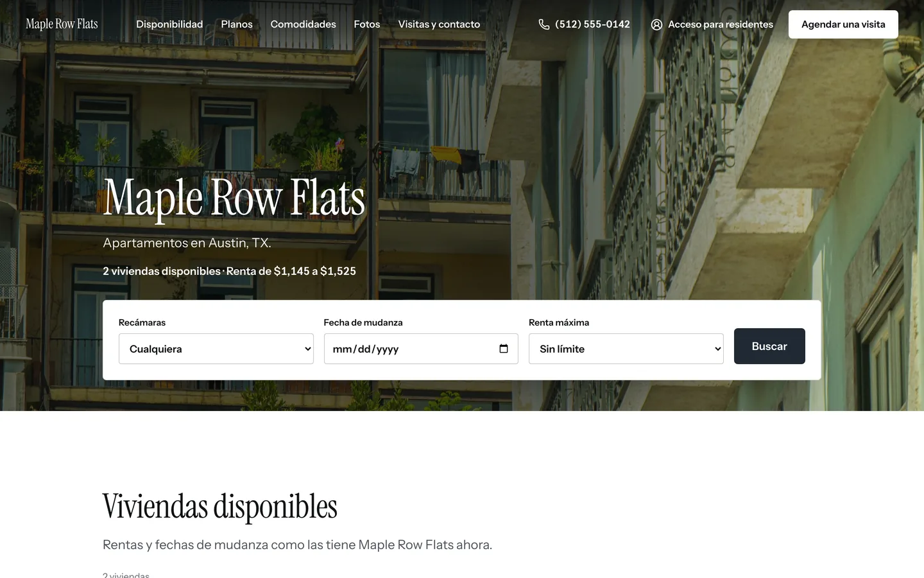Open the calendar picker icon
Image resolution: width=924 pixels, height=578 pixels.
pyautogui.click(x=504, y=349)
